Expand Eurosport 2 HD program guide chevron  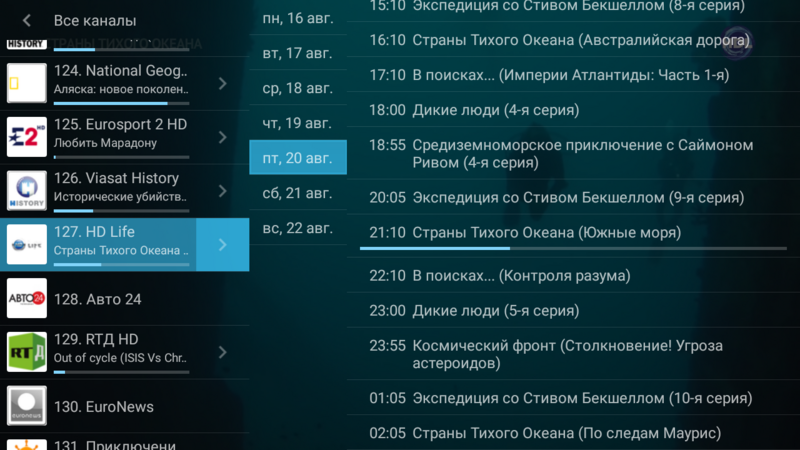coord(222,137)
